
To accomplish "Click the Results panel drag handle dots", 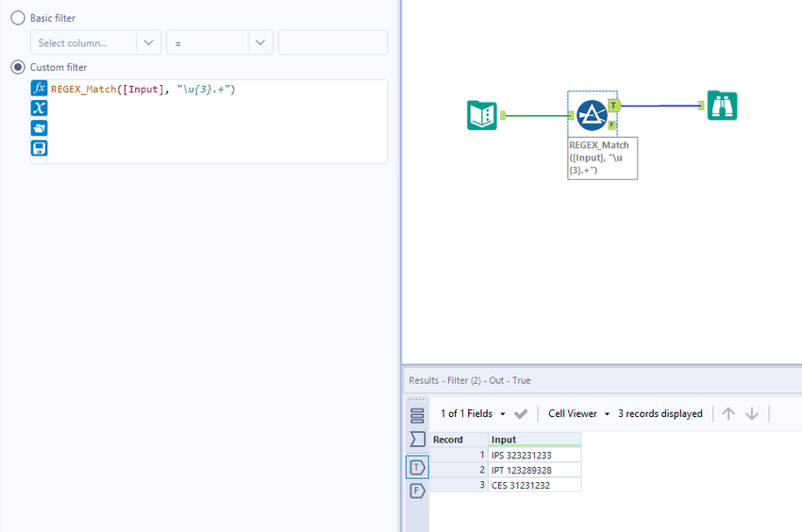I will [417, 400].
